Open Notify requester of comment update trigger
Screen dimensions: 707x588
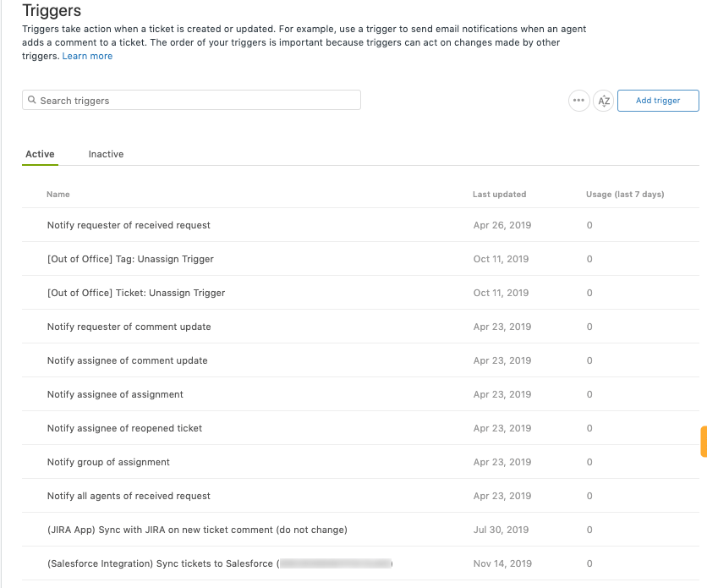coord(128,327)
